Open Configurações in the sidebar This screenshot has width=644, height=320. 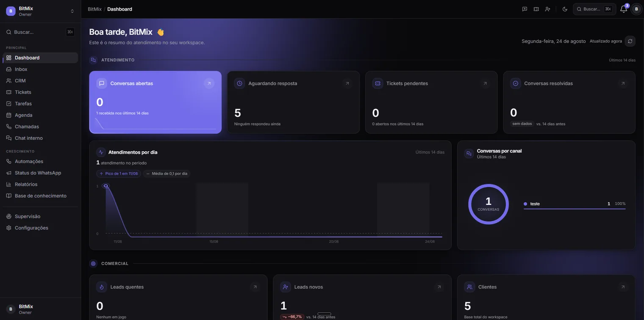[x=40, y=228]
